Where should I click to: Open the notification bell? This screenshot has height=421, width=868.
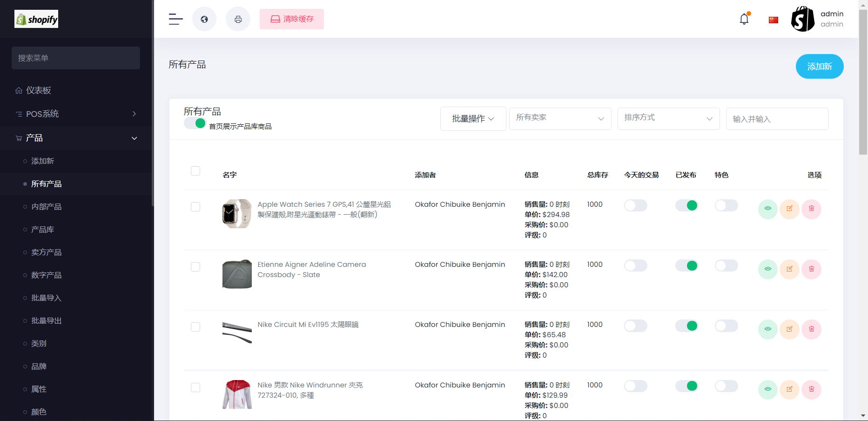(744, 19)
